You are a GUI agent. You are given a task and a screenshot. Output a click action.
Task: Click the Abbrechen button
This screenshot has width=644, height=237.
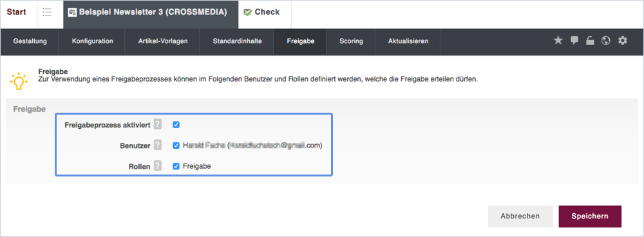[x=520, y=216]
